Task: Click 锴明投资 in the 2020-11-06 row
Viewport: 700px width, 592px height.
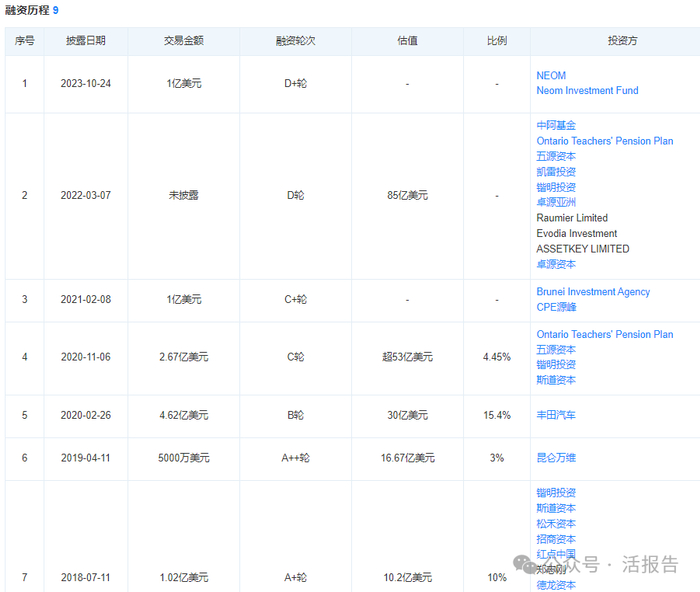Action: tap(556, 365)
